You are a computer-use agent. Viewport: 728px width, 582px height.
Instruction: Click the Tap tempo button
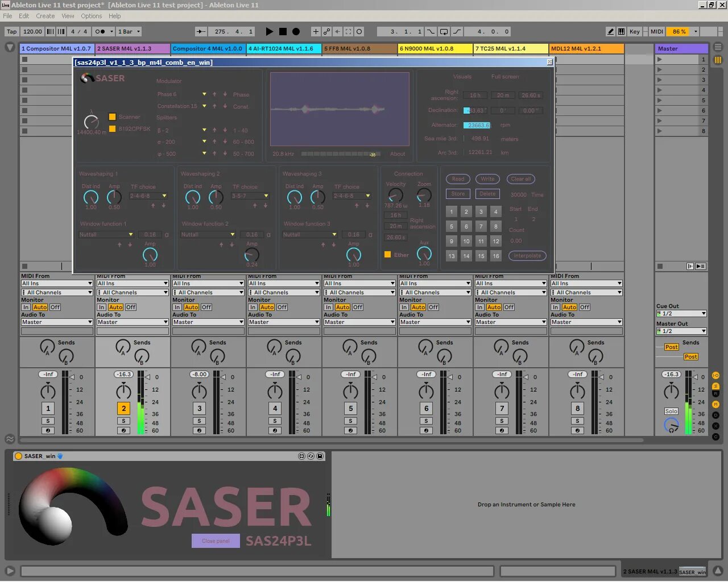12,32
